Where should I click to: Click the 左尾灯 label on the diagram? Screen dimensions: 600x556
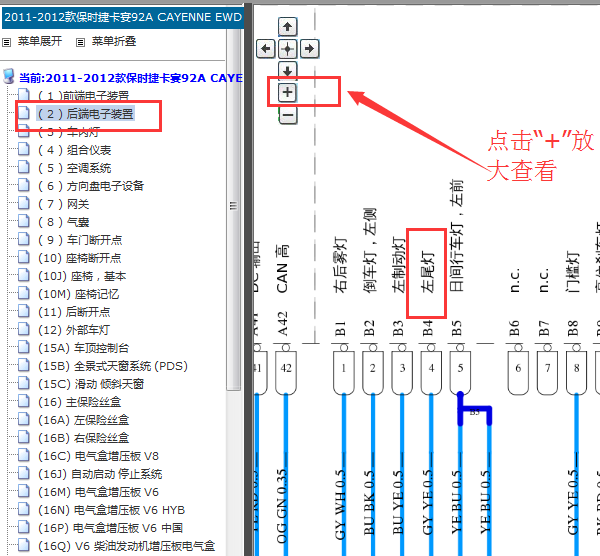(427, 272)
